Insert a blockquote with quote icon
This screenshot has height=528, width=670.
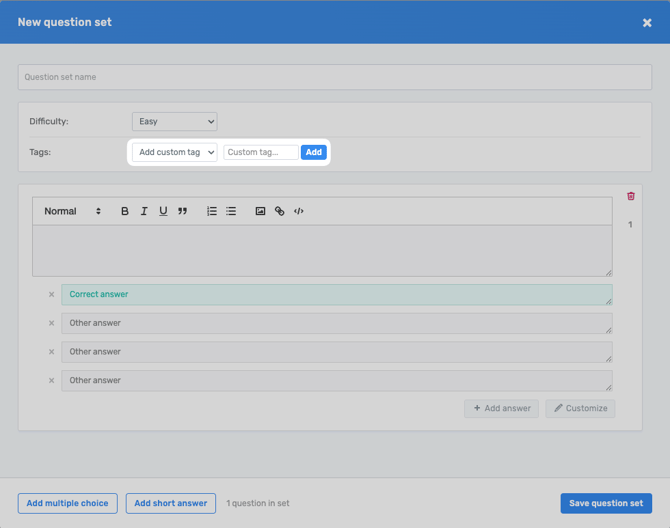click(182, 211)
